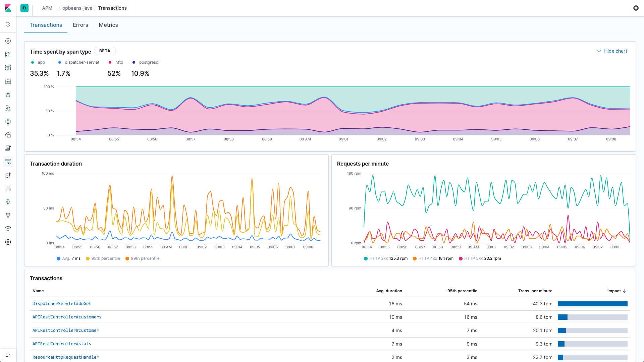644x362 pixels.
Task: Toggle the Avg. duration legend item
Action: 68,258
